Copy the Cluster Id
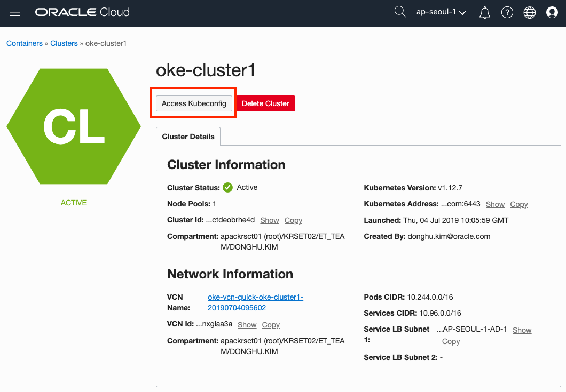Image resolution: width=566 pixels, height=392 pixels. pyautogui.click(x=294, y=220)
